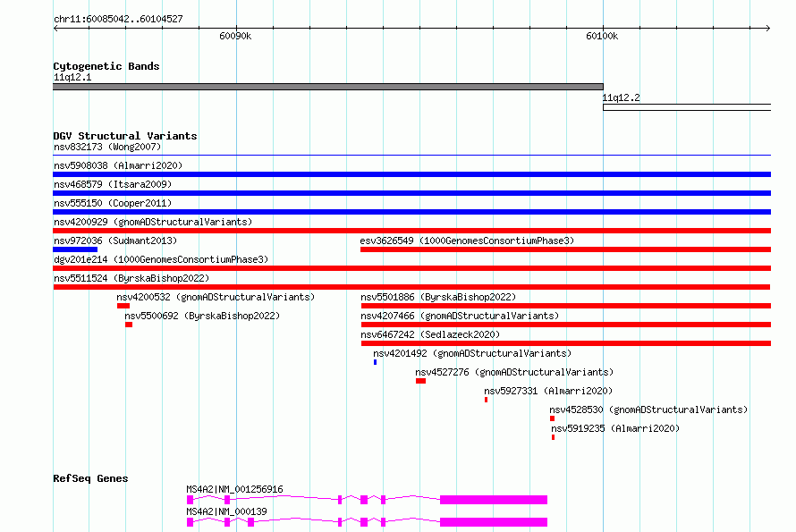
Task: Click the small red nsv4528530 variant marker
Action: pyautogui.click(x=553, y=418)
